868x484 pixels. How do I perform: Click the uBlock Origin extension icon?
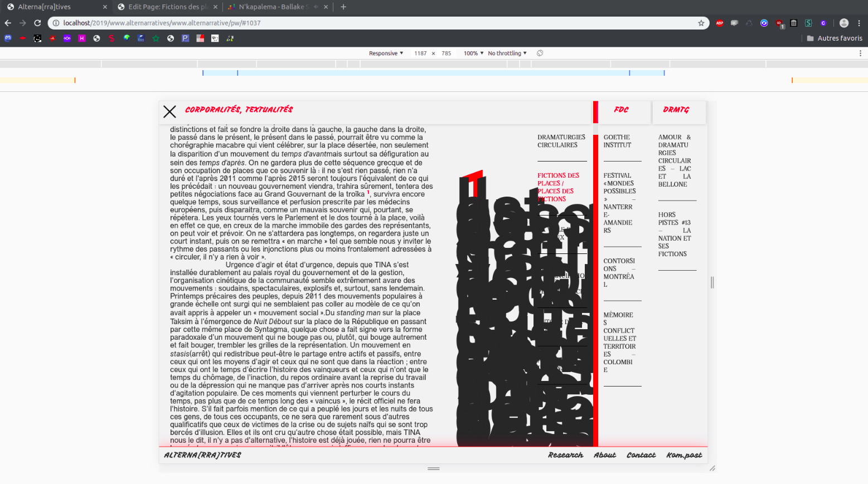[x=779, y=23]
